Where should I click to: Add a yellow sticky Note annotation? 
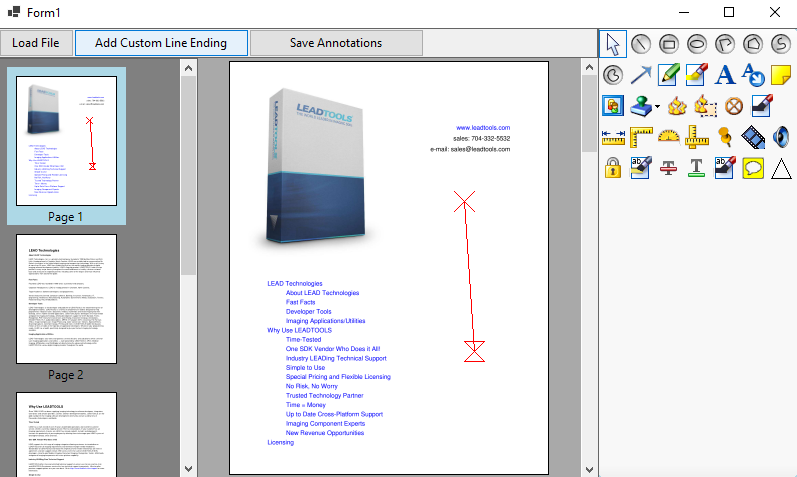pyautogui.click(x=781, y=75)
